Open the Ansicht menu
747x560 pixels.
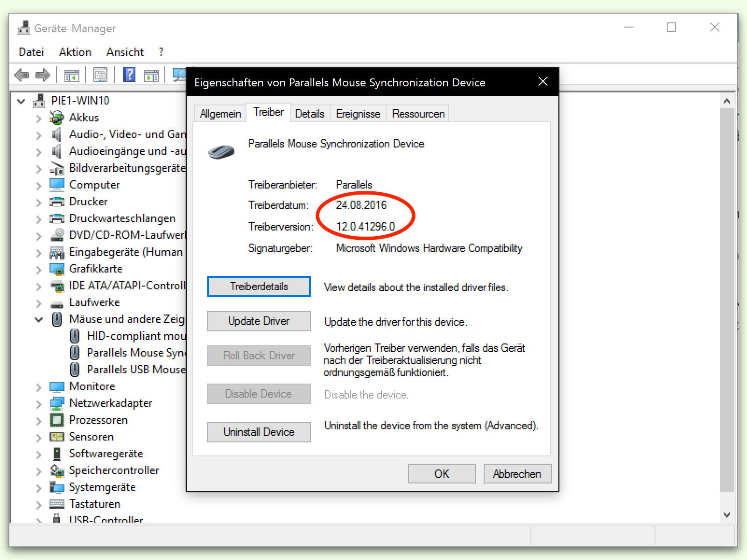point(125,52)
